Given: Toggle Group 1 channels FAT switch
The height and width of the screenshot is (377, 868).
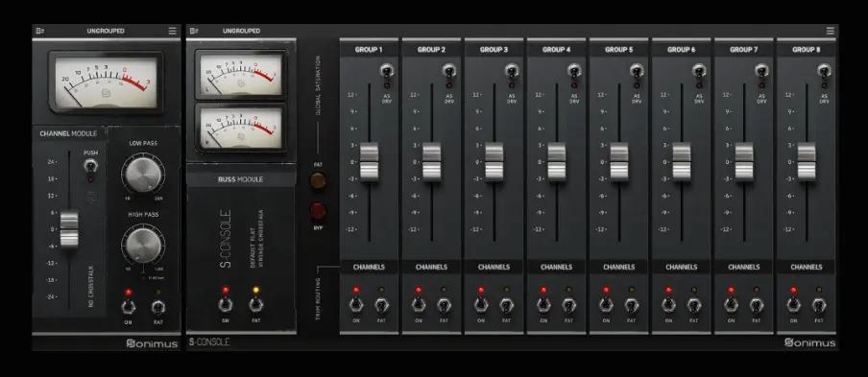Looking at the screenshot, I should pyautogui.click(x=381, y=305).
